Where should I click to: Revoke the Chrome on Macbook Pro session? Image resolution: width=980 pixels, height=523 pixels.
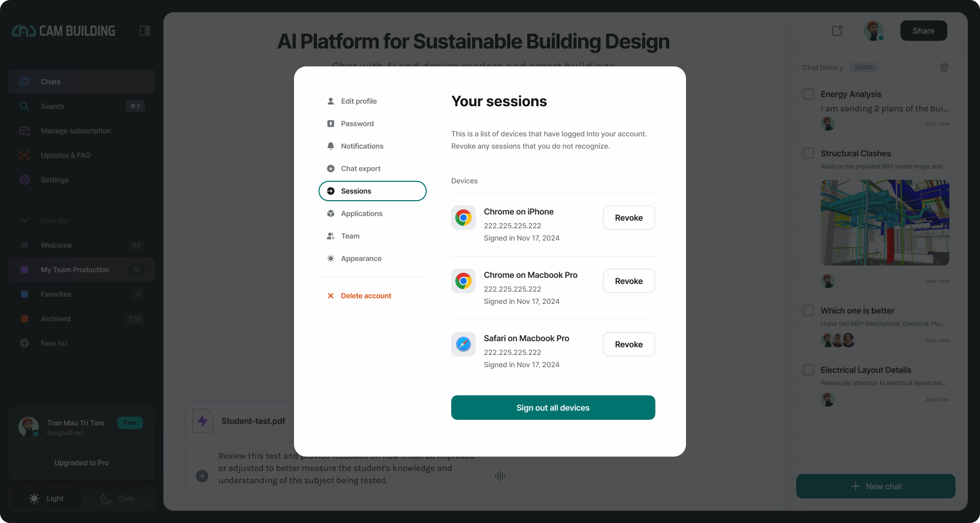(x=629, y=281)
